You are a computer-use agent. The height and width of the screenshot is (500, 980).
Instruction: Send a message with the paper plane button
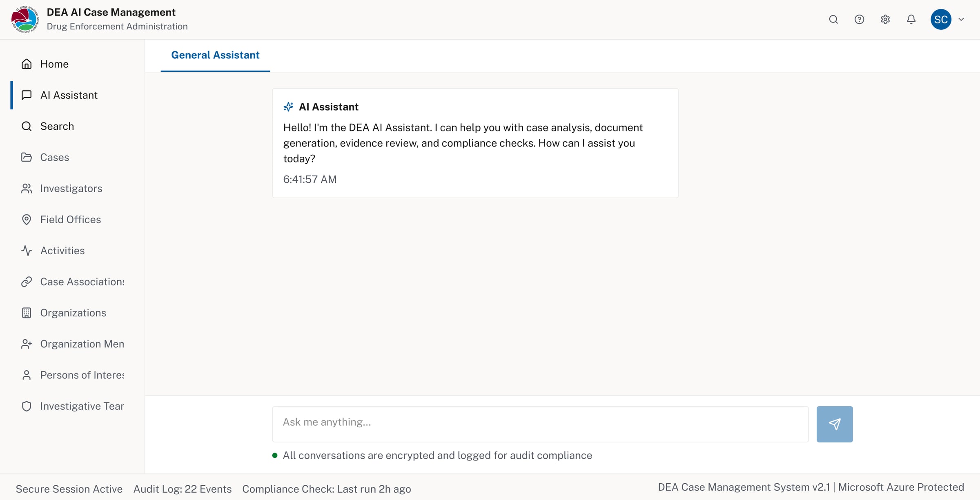[x=835, y=424]
